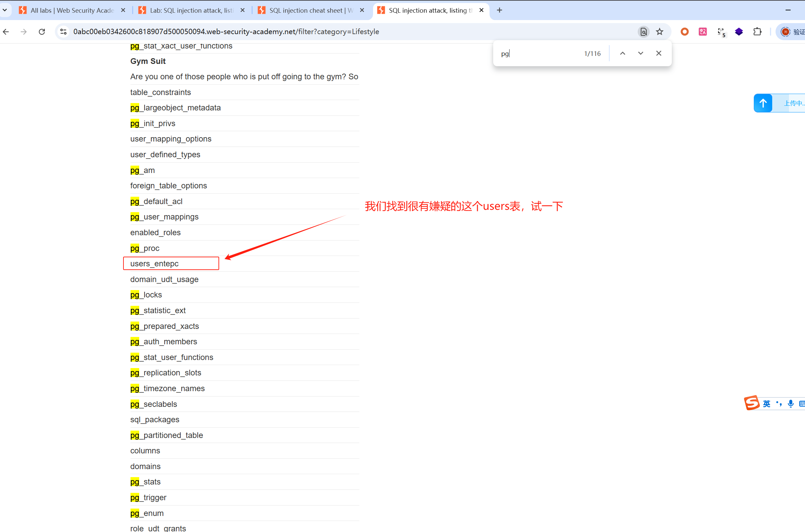Go to the next find result

click(640, 53)
